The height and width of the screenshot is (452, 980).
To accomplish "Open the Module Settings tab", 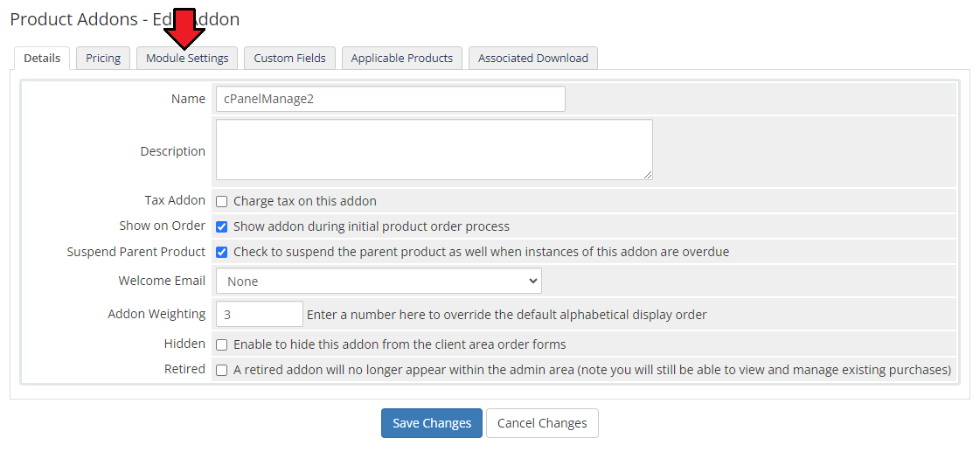I will pyautogui.click(x=187, y=59).
